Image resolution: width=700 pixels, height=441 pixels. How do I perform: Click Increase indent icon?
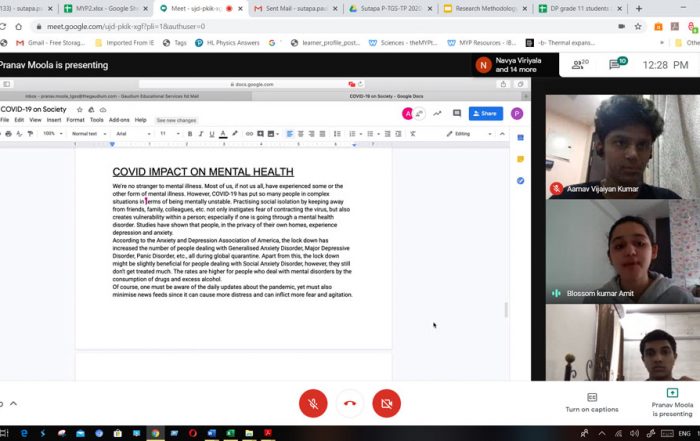point(398,133)
